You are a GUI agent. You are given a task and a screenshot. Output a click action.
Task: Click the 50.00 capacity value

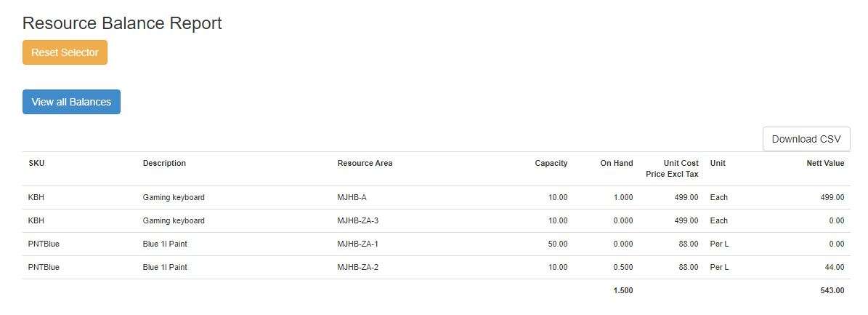[557, 244]
